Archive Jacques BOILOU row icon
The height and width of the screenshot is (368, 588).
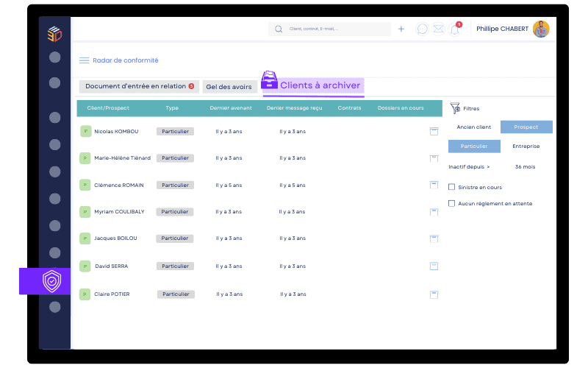434,238
